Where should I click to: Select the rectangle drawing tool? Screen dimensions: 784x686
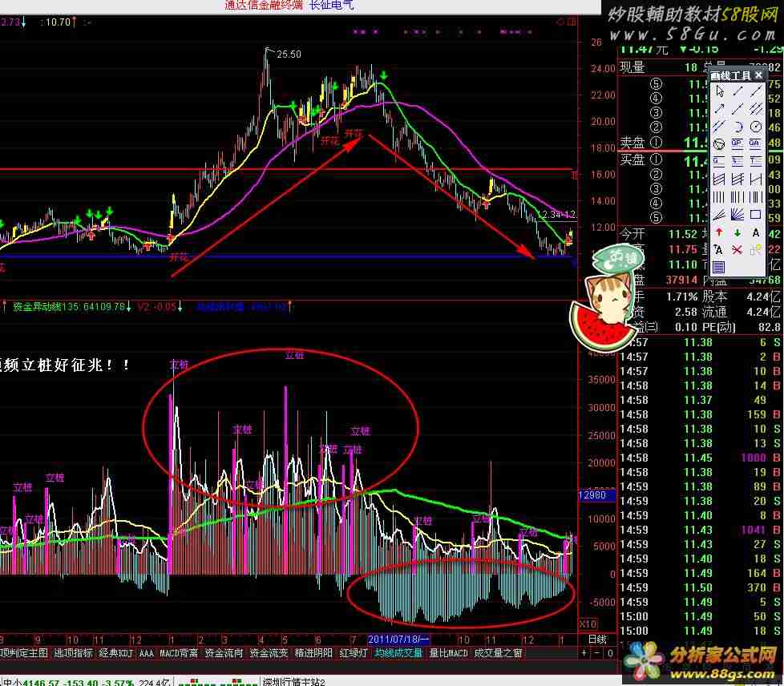tap(756, 215)
